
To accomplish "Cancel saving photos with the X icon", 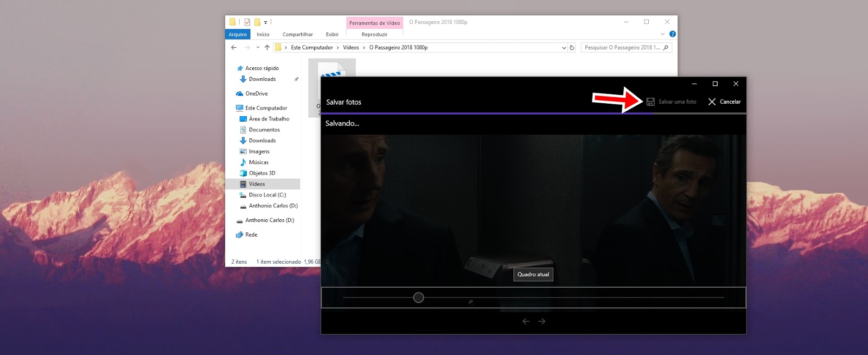I will coord(712,102).
